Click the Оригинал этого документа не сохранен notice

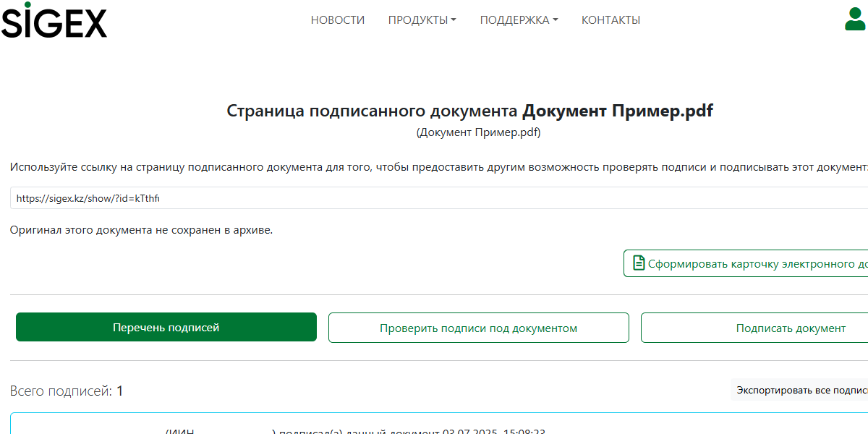142,230
